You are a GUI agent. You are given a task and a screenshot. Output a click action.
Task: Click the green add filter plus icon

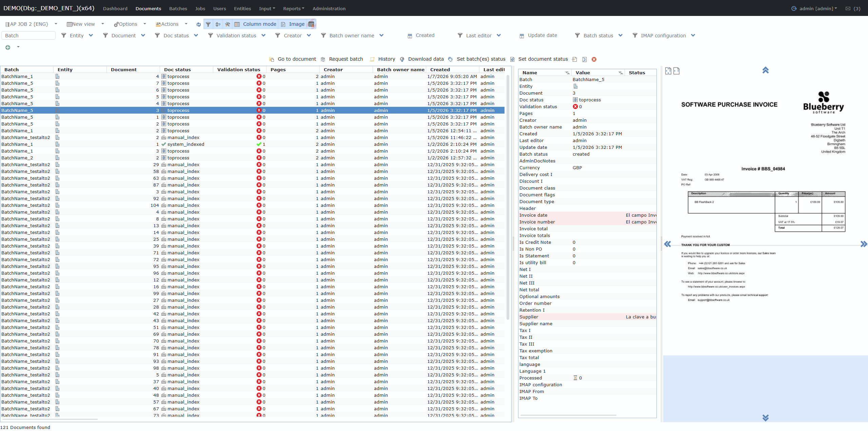(x=8, y=47)
